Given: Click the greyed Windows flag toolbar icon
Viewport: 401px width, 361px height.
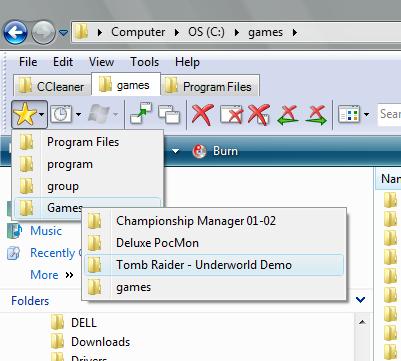Looking at the screenshot, I should [99, 114].
